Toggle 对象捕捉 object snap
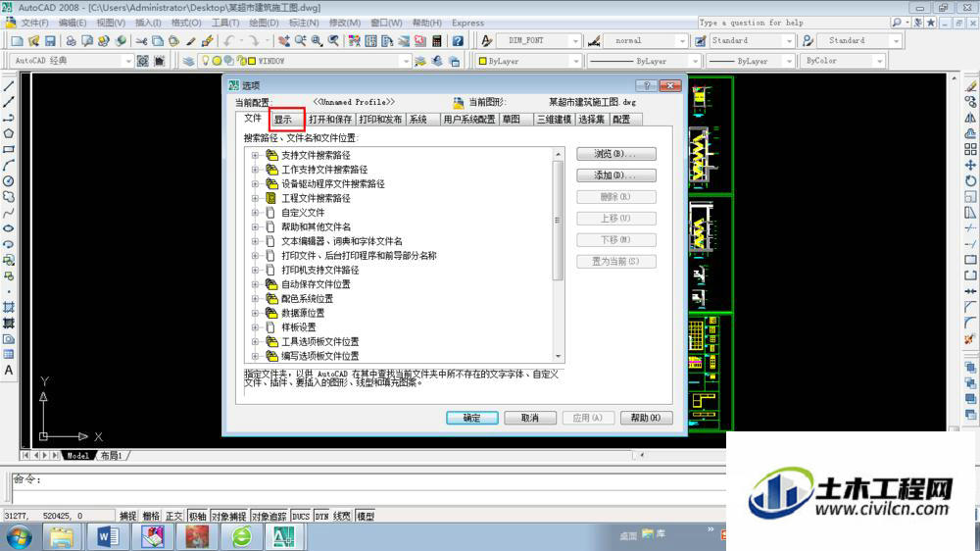The image size is (980, 551). point(228,516)
